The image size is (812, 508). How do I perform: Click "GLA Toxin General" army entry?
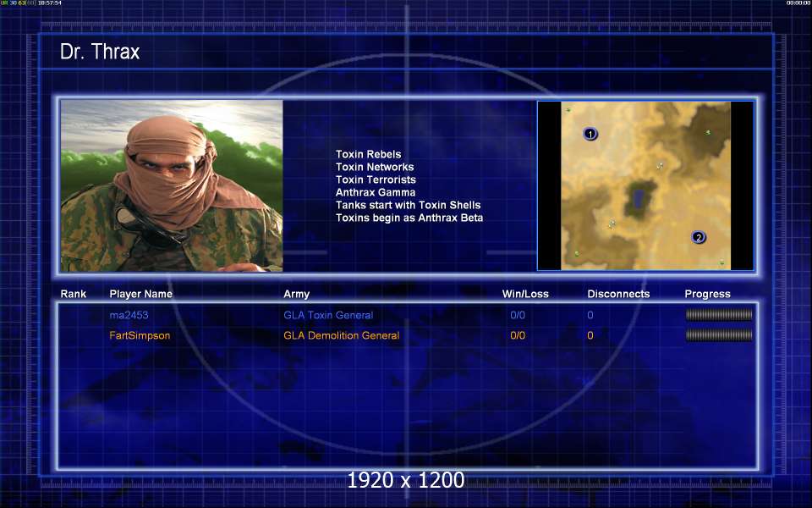coord(328,315)
